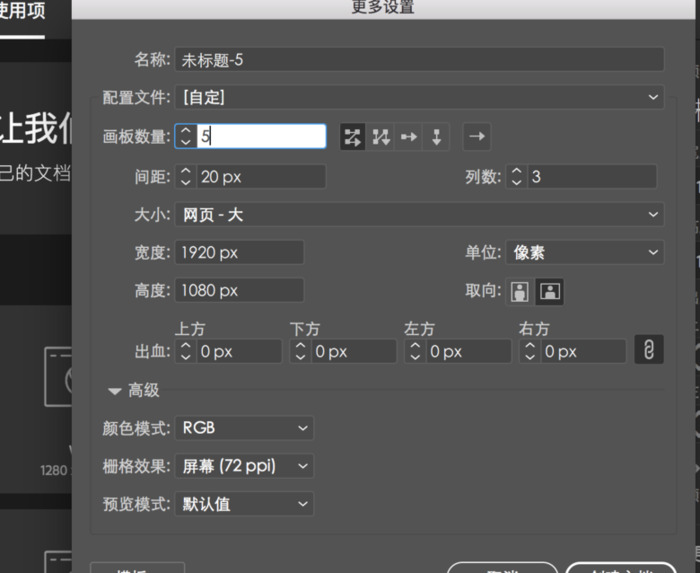The width and height of the screenshot is (700, 573).
Task: Adjust the 列数 columns stepper arrows
Action: [517, 177]
